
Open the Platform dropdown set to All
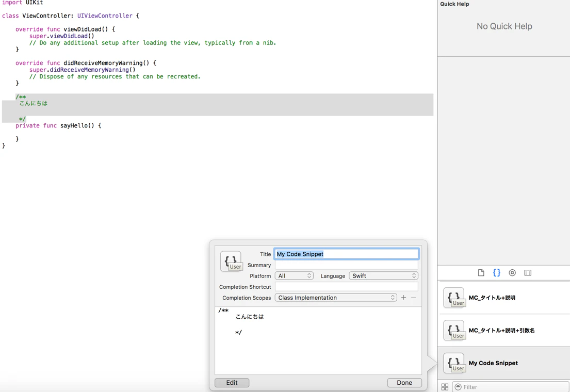(294, 275)
